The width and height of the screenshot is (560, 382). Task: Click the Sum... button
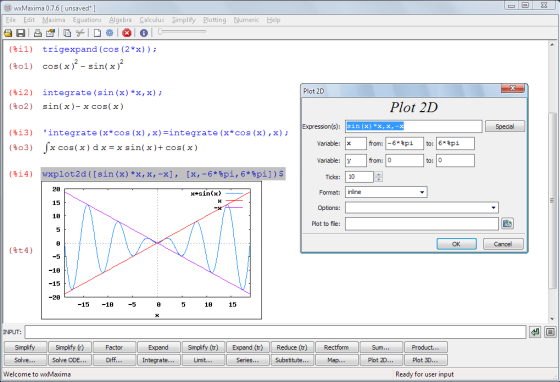tap(381, 347)
